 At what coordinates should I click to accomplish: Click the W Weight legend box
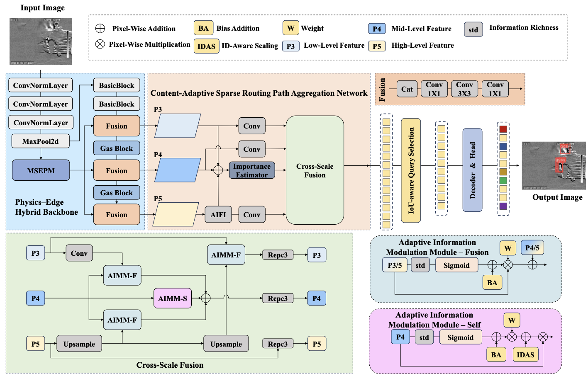pos(291,28)
